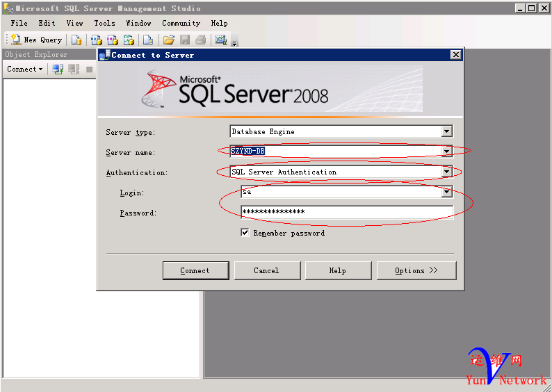This screenshot has height=392, width=552.
Task: Click the Open File folder icon
Action: 169,40
